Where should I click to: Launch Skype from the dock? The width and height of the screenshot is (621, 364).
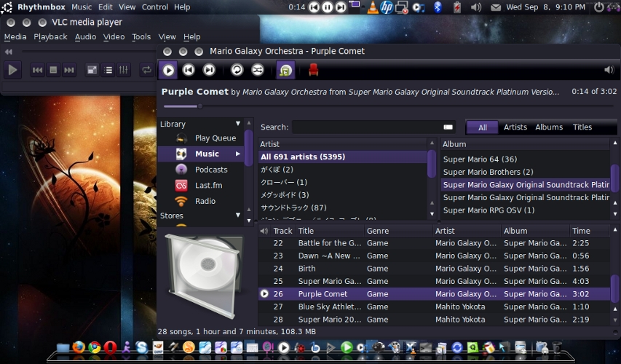pyautogui.click(x=141, y=347)
